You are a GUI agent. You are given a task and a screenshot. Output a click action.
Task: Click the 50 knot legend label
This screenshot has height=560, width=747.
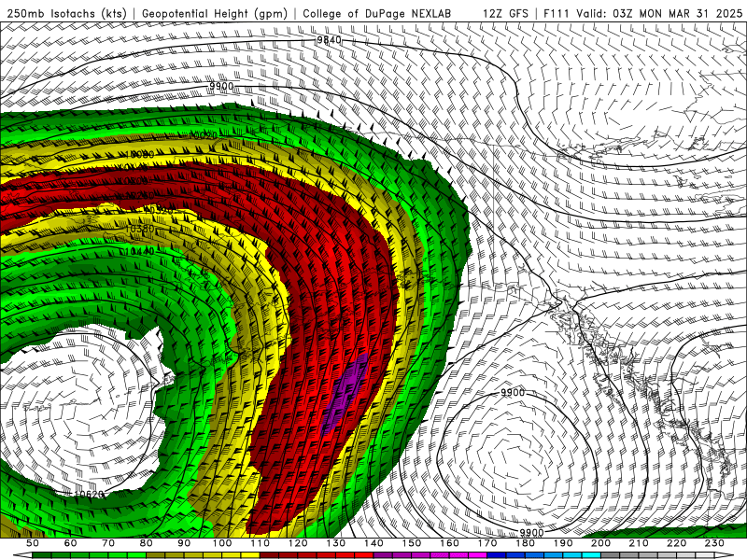coord(33,543)
